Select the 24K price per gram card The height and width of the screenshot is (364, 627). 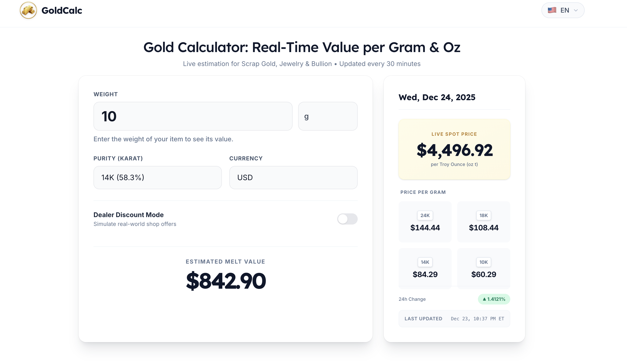pos(425,222)
